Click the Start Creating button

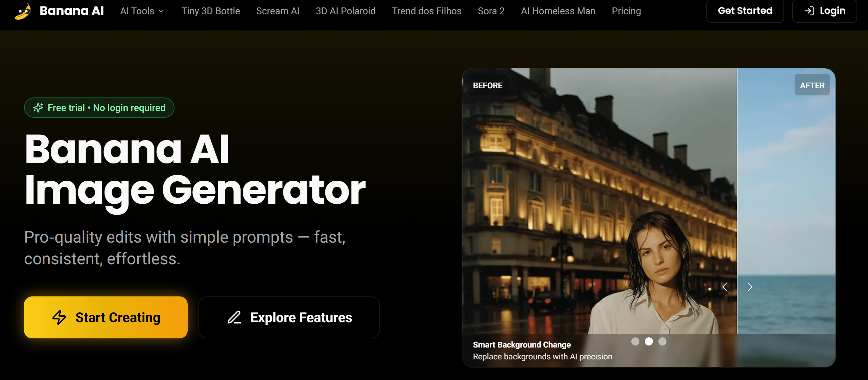click(106, 317)
